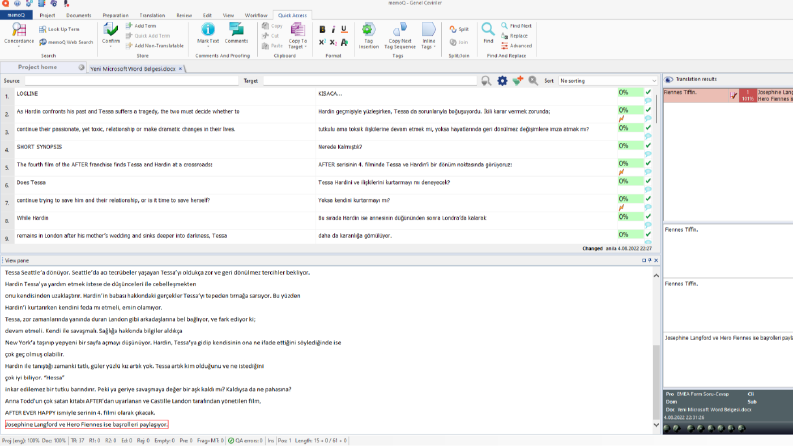Toggle bold formatting
793x446 pixels.
(322, 29)
